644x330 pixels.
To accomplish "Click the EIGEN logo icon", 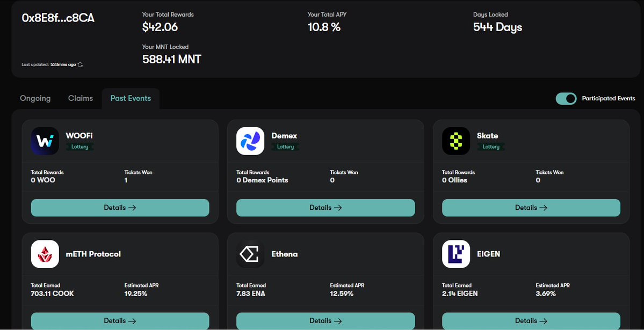I will tap(456, 254).
